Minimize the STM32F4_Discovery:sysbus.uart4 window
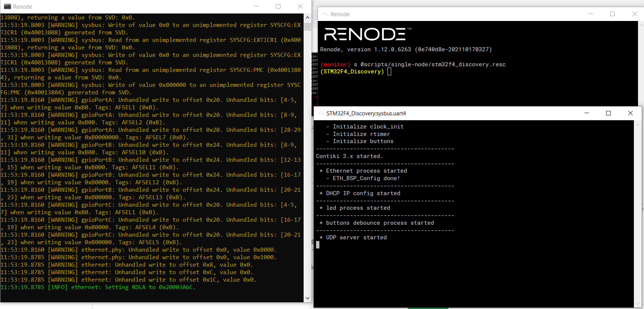The image size is (644, 309). (587, 113)
